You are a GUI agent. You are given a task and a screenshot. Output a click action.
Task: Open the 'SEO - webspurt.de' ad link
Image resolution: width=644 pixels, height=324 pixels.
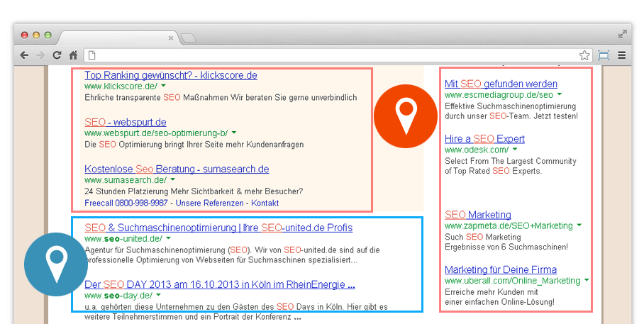[x=126, y=122]
